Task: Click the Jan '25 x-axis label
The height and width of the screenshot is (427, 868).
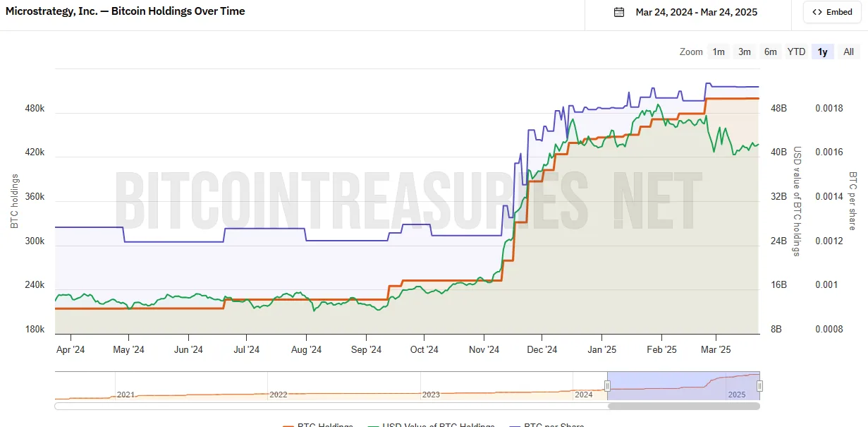Action: [601, 349]
